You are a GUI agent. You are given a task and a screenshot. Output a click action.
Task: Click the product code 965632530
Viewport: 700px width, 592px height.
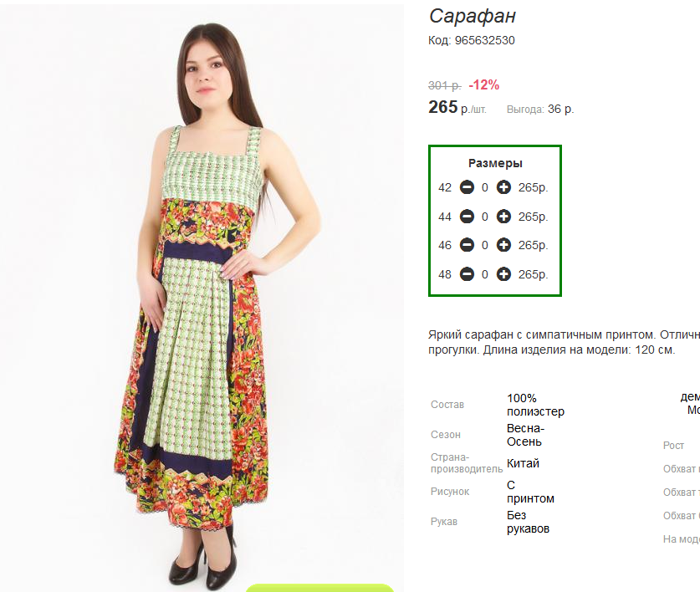tap(485, 41)
